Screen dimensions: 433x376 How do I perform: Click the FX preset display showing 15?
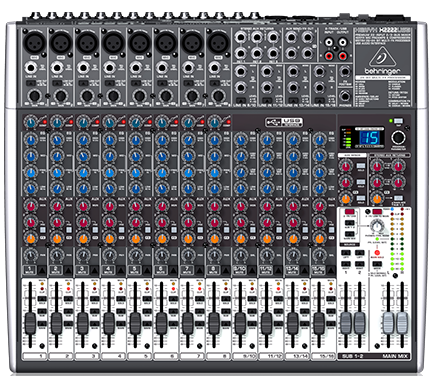tap(369, 137)
